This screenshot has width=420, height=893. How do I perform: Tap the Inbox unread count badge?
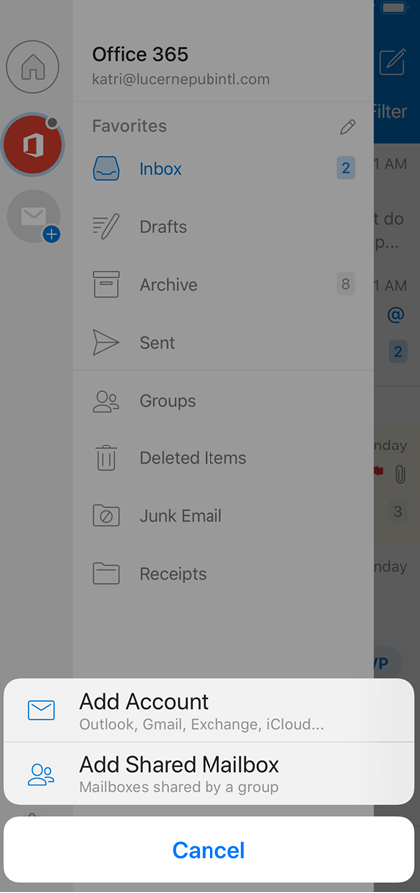click(346, 168)
